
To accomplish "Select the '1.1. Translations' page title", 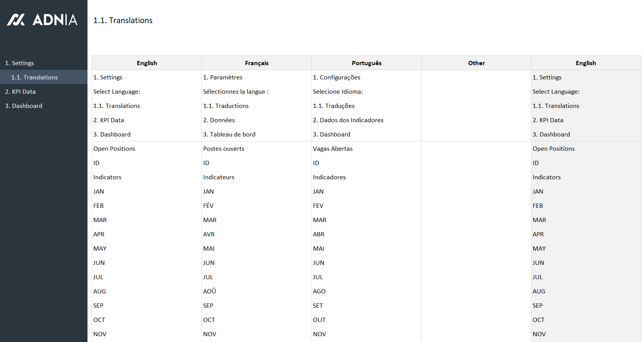I will click(123, 20).
